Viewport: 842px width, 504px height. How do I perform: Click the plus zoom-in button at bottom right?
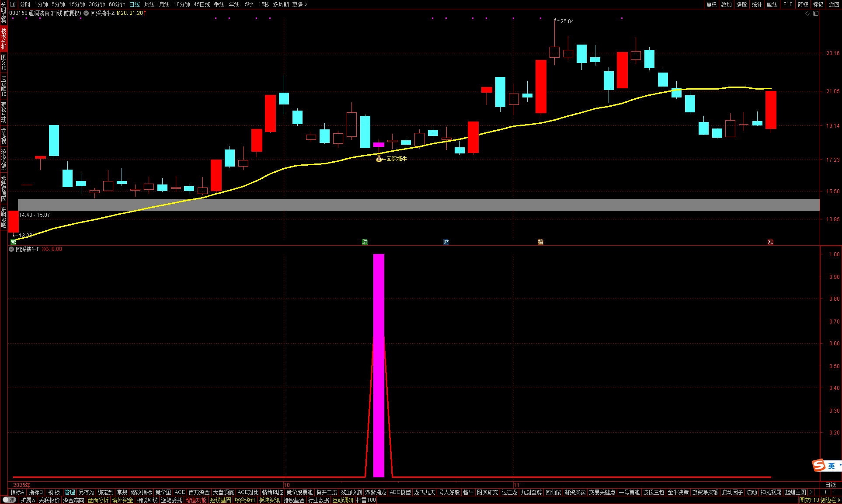tap(825, 492)
